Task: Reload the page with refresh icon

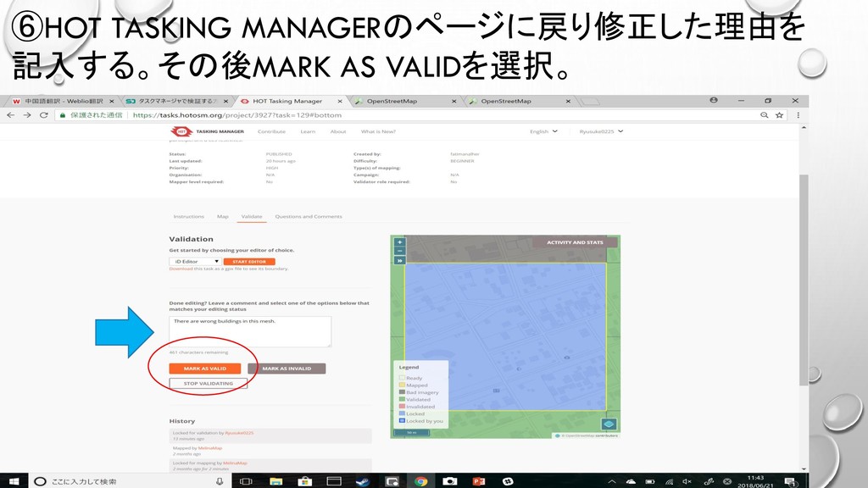Action: click(44, 115)
